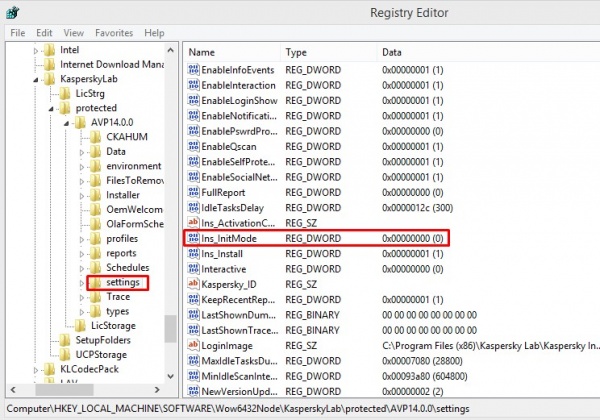
Task: Select the LicStrg folder icon
Action: coord(65,93)
